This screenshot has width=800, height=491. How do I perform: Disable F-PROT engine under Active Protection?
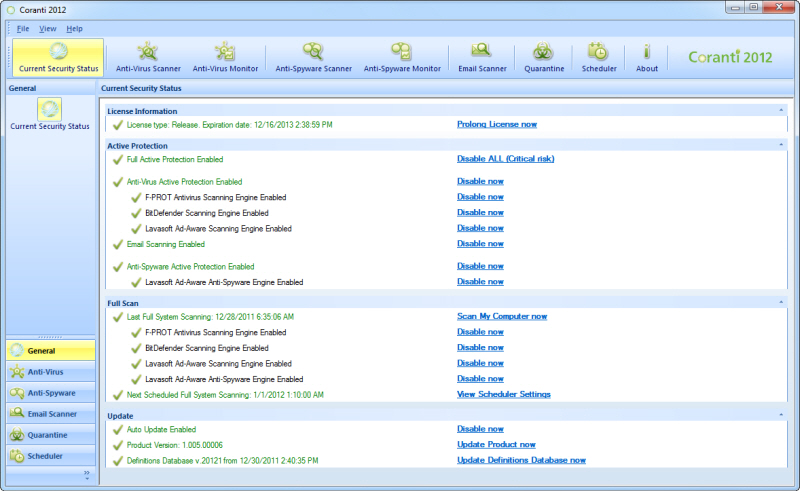click(480, 197)
